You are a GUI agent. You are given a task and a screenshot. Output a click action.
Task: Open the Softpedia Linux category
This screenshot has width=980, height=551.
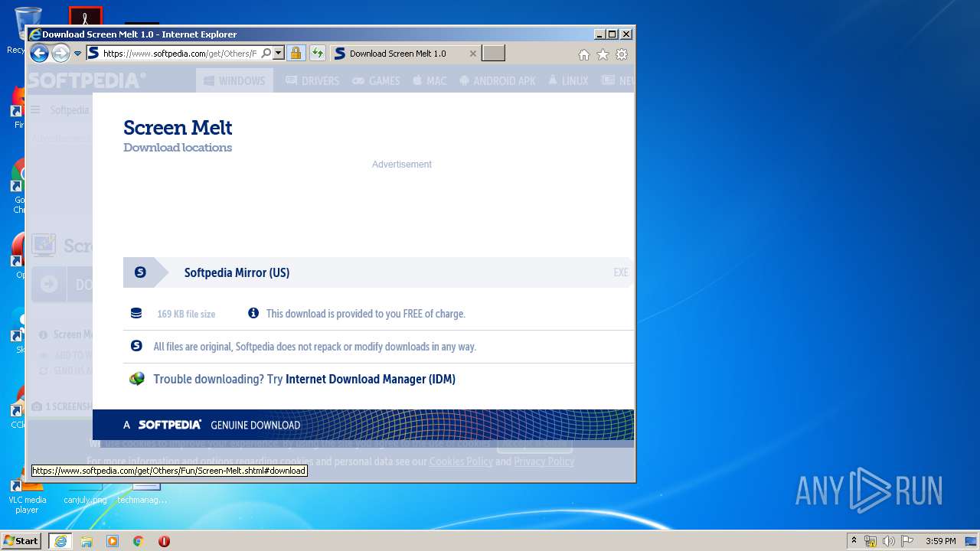pos(568,80)
